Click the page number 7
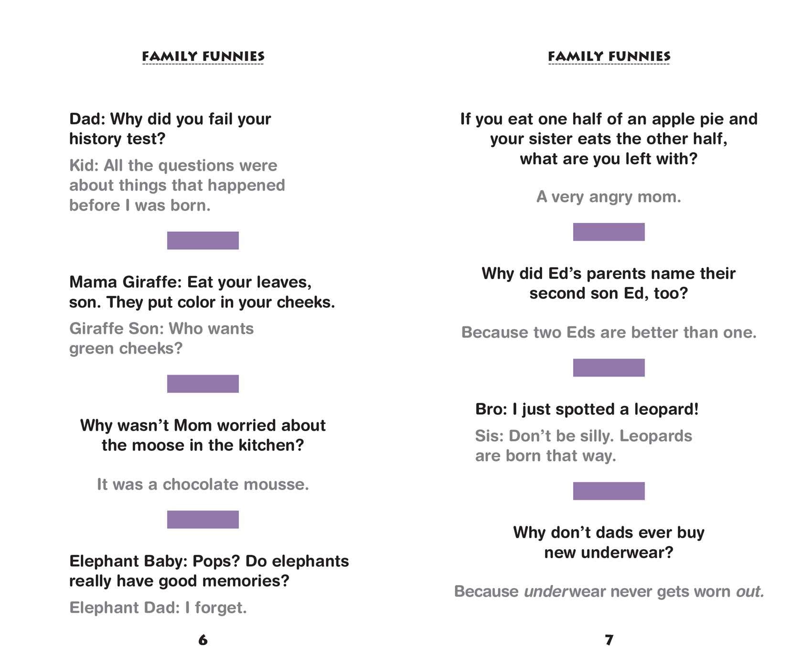 (x=609, y=640)
